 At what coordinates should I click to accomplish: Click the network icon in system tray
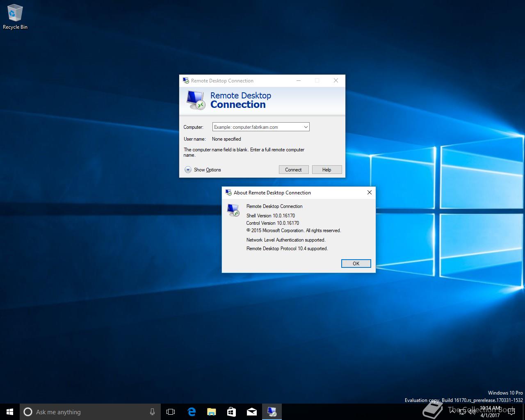(462, 412)
